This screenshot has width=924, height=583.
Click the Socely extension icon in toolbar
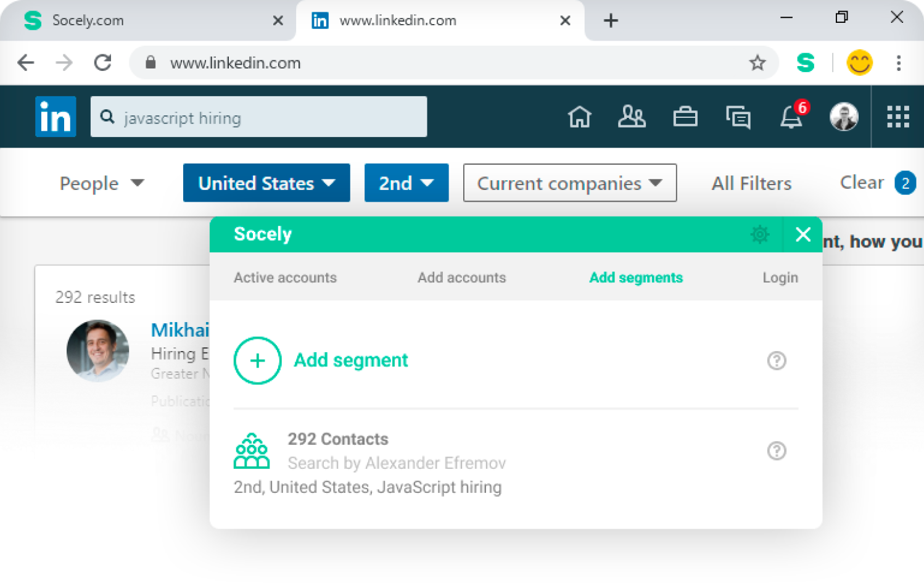coord(806,62)
